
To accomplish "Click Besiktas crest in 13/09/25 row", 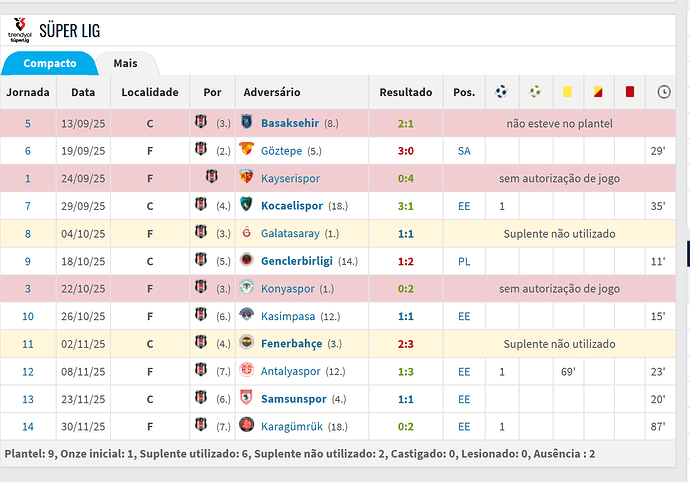I will pos(201,121).
